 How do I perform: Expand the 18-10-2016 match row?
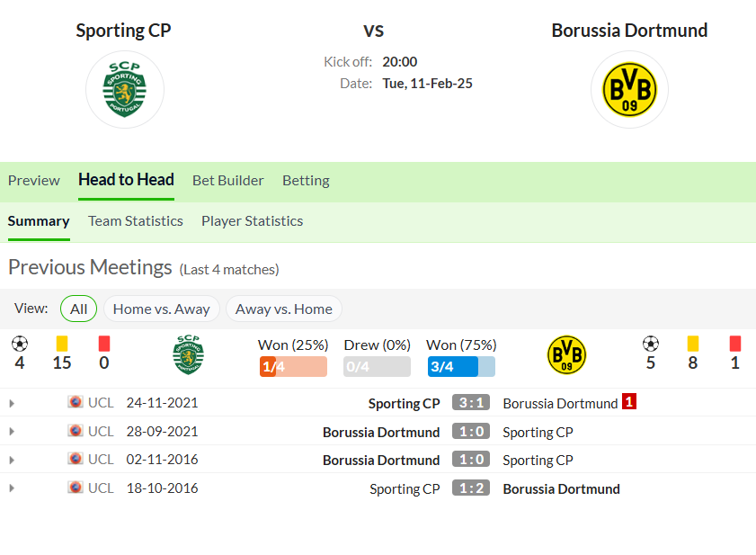click(12, 488)
